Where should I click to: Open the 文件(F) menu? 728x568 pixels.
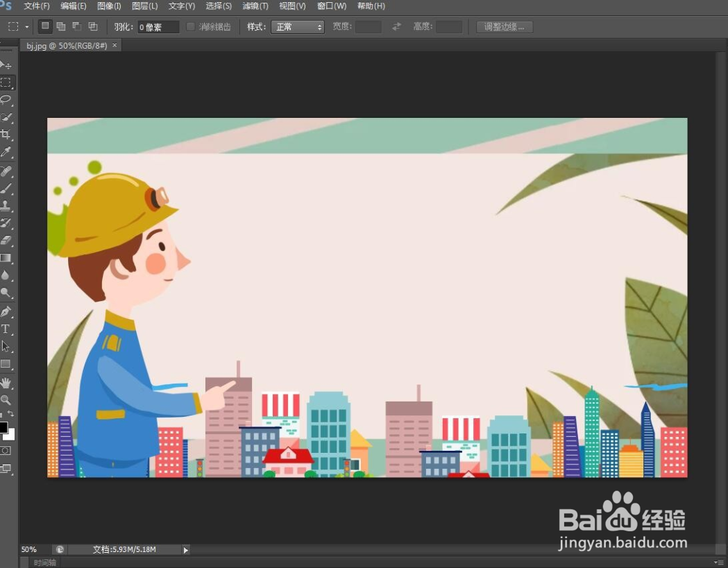click(37, 6)
